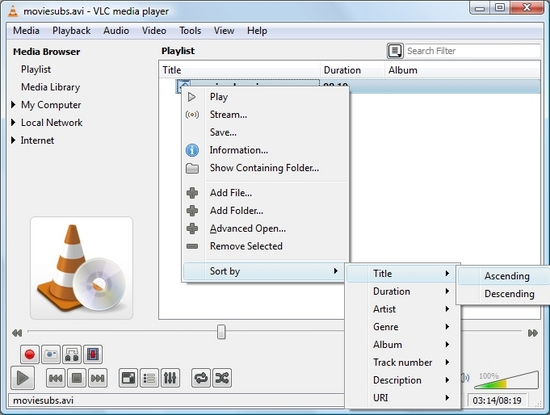
Task: Click moviesubs.avi status bar text
Action: (43, 400)
